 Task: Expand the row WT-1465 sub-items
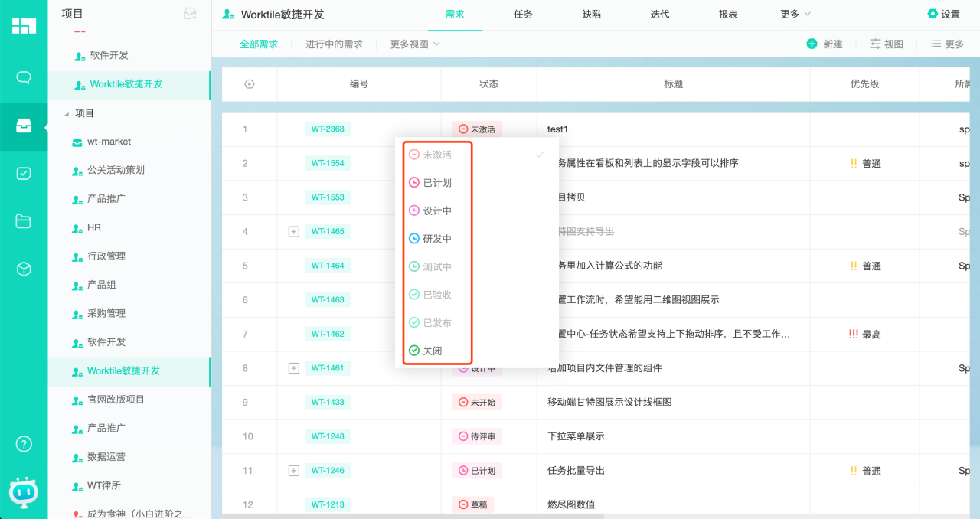tap(293, 231)
